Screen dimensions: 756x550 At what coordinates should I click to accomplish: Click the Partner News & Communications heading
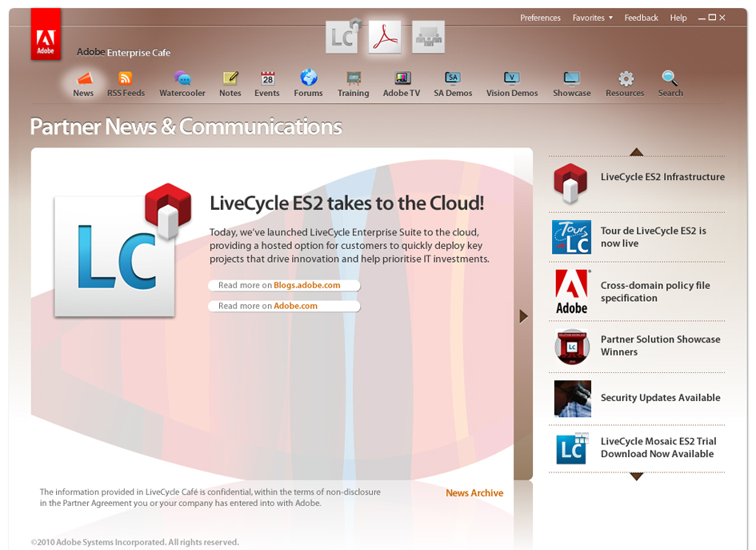point(186,126)
